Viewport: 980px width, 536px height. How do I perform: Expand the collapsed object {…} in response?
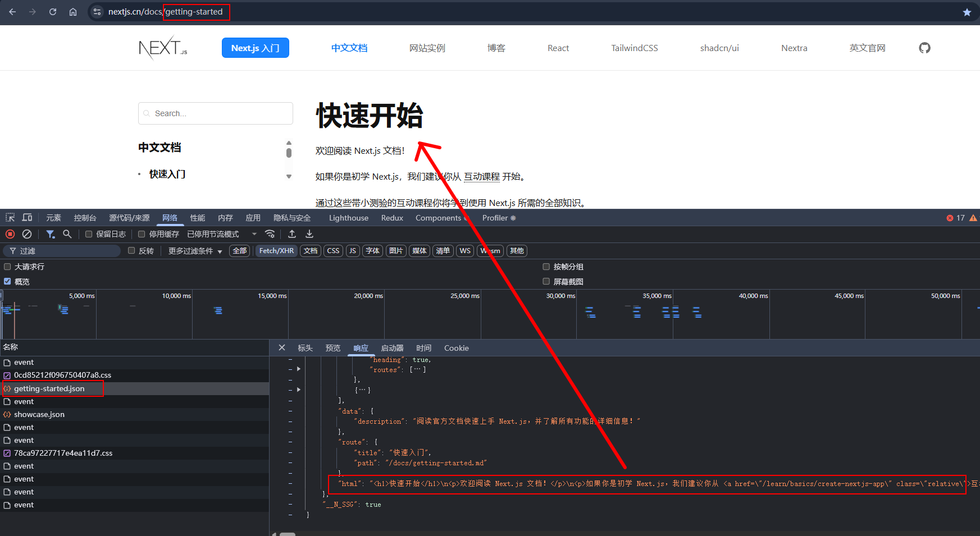tap(299, 390)
